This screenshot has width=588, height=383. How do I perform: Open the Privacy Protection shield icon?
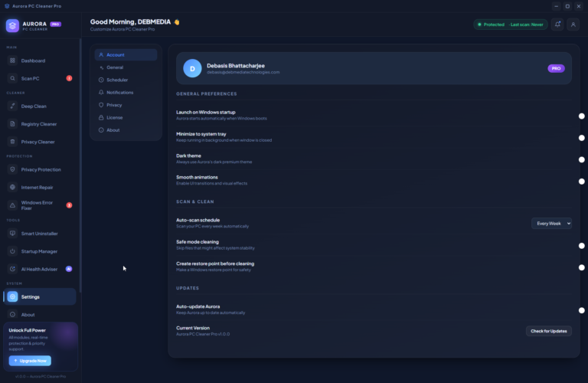[x=12, y=169]
